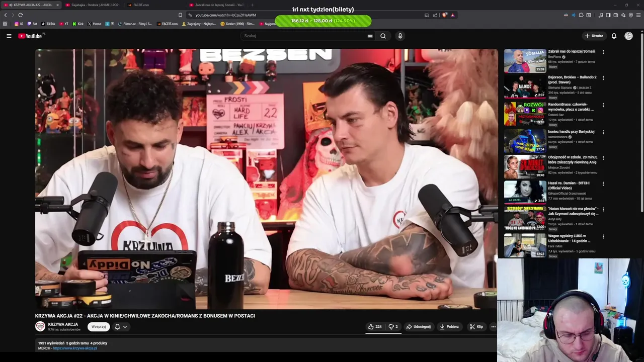Like the video with 224 likes
The image size is (644, 362).
point(375,327)
